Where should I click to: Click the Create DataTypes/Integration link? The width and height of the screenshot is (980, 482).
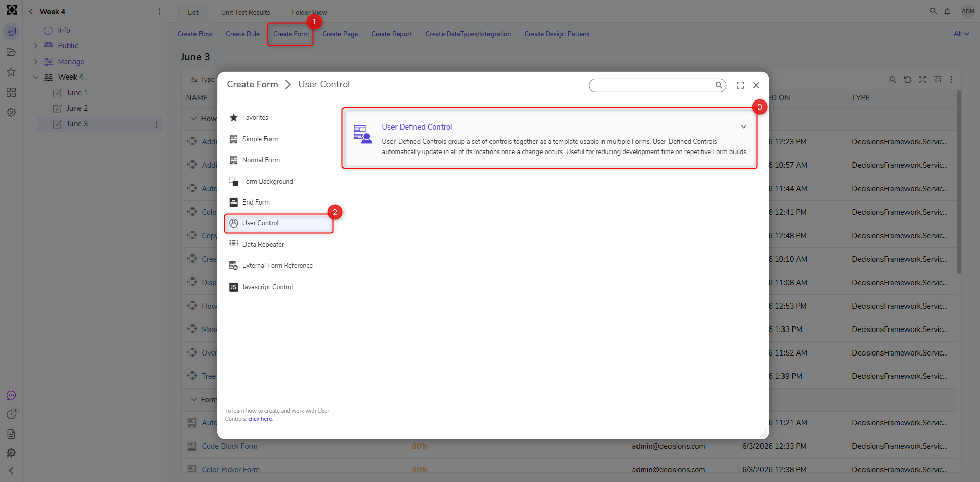pos(468,34)
